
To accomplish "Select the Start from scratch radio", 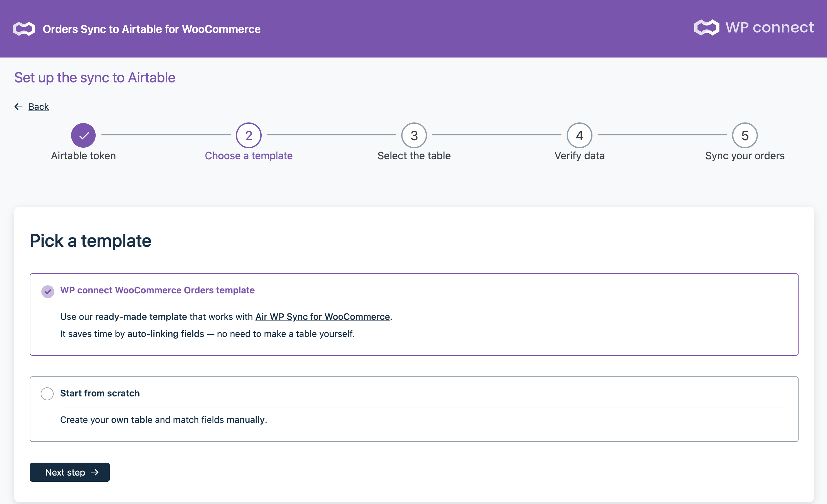I will pos(47,394).
